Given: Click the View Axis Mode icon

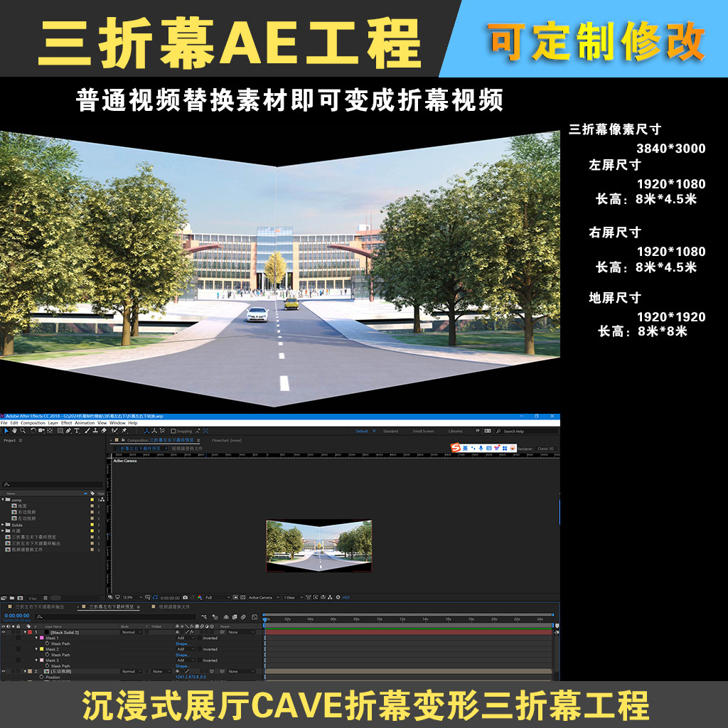Looking at the screenshot, I should 162,431.
